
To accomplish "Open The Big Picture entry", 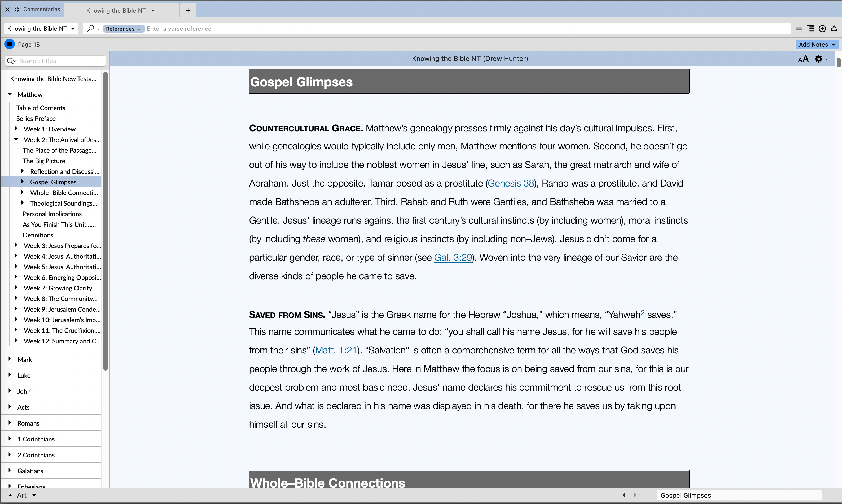I will pyautogui.click(x=44, y=161).
